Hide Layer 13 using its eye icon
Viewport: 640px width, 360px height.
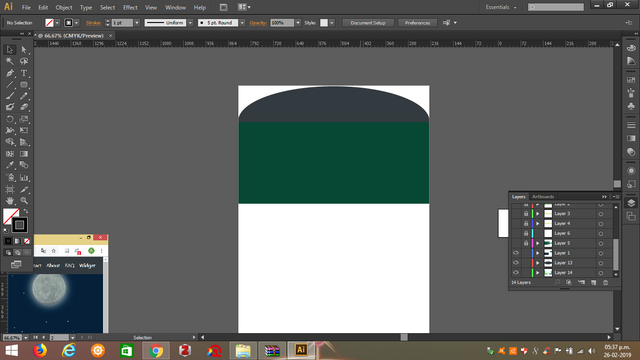tap(516, 263)
